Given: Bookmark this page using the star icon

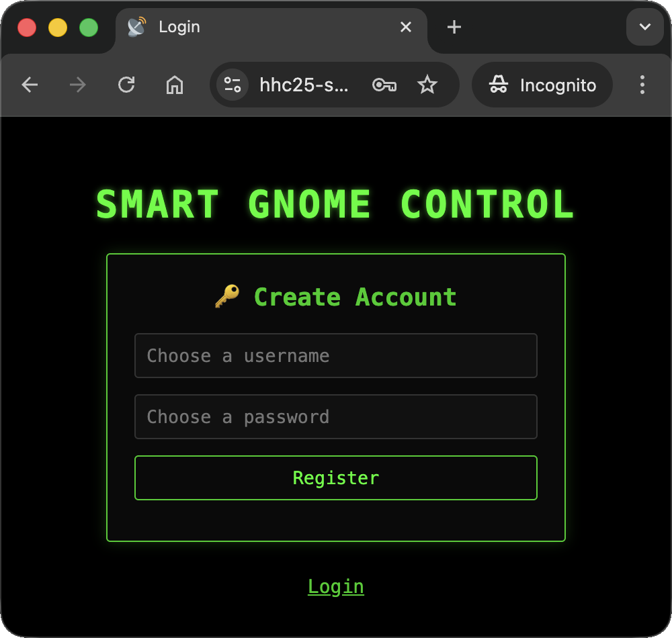Looking at the screenshot, I should [x=427, y=85].
